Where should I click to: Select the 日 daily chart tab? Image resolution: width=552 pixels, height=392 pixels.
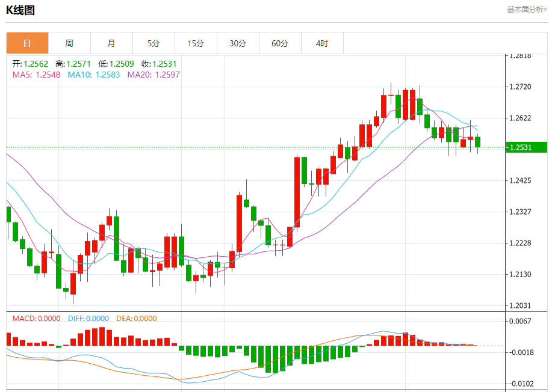pos(27,43)
